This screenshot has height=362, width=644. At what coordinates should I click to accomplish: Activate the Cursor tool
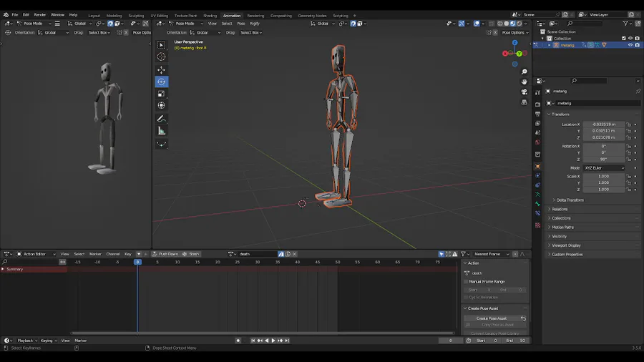pyautogui.click(x=161, y=57)
